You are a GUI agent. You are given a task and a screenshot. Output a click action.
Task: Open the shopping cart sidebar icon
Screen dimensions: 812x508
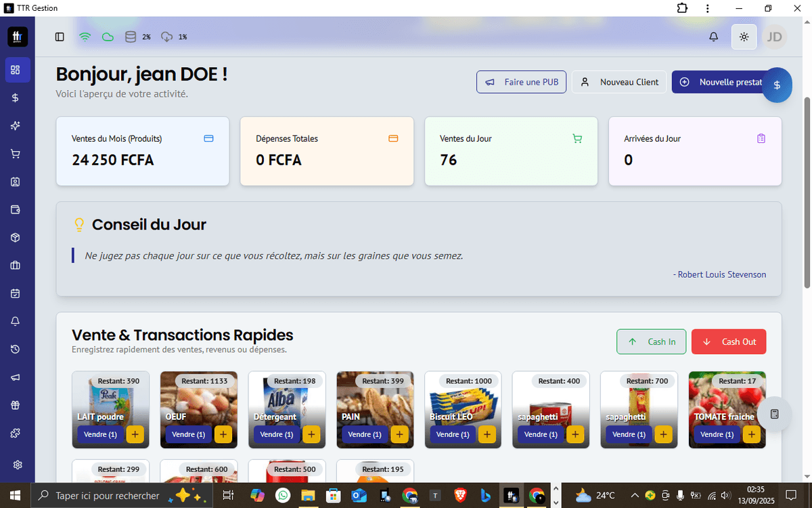[x=16, y=154]
